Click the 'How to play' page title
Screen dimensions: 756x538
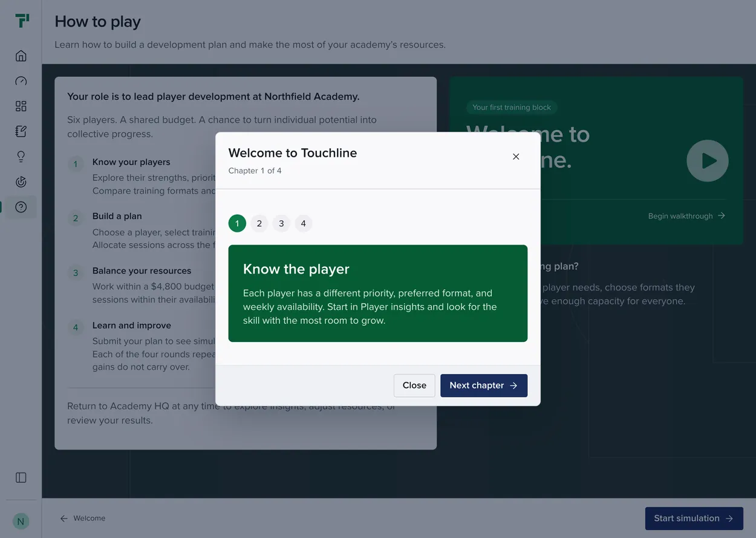(x=98, y=22)
